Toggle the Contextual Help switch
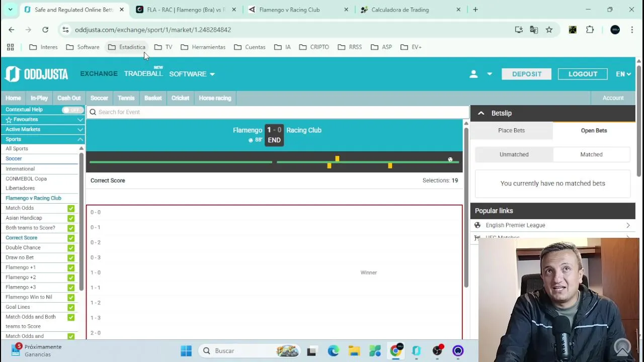Image resolution: width=644 pixels, height=362 pixels. click(x=72, y=110)
